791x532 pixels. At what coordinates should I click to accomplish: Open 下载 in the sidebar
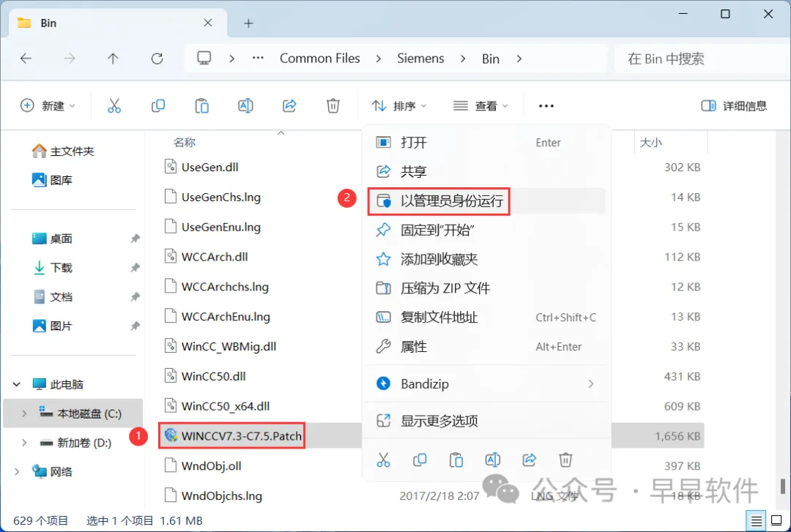pos(53,267)
